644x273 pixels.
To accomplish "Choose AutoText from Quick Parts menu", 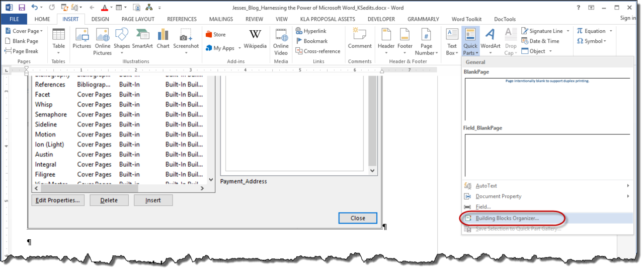I will [546, 186].
